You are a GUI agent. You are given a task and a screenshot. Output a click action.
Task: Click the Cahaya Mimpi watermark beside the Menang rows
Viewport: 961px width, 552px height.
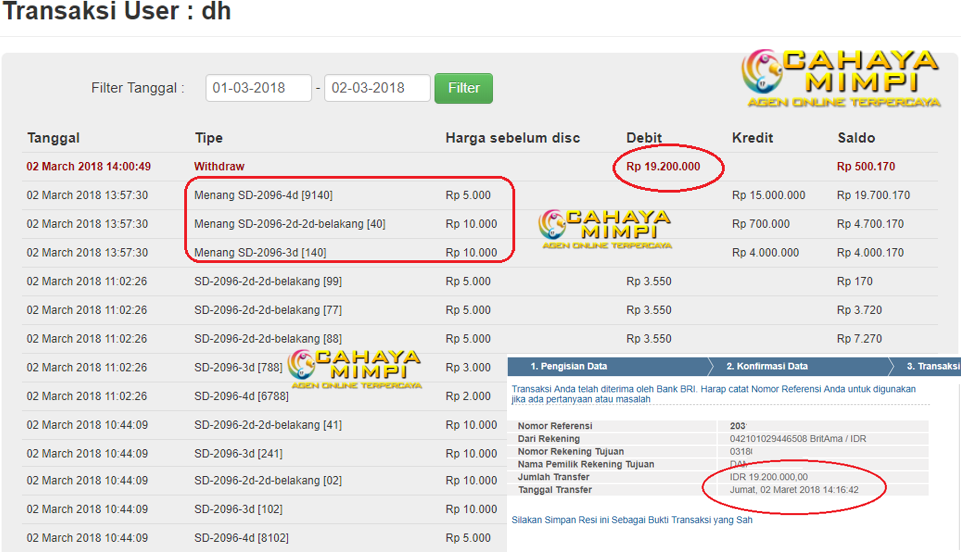605,229
